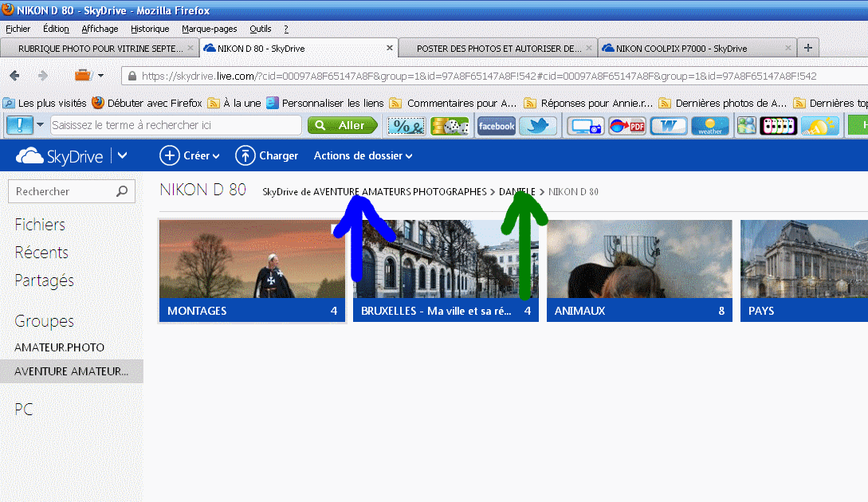This screenshot has width=868, height=502.
Task: Open PC in sidebar
Action: pos(24,410)
